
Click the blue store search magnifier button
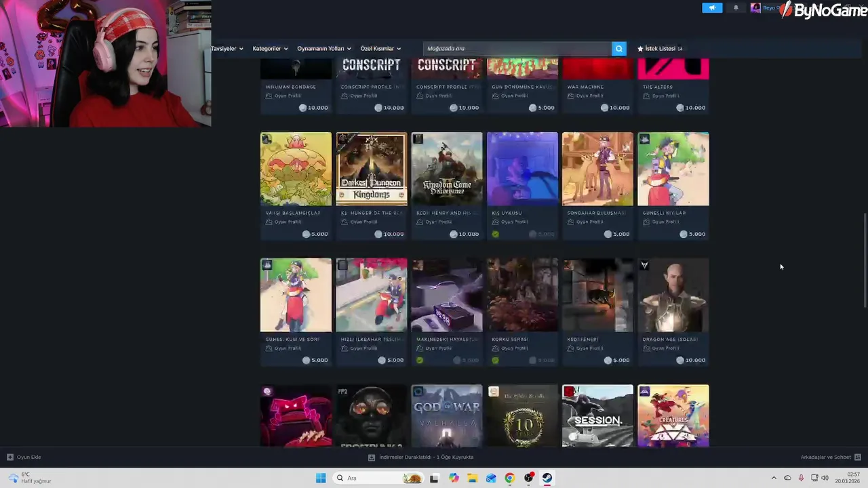point(618,49)
